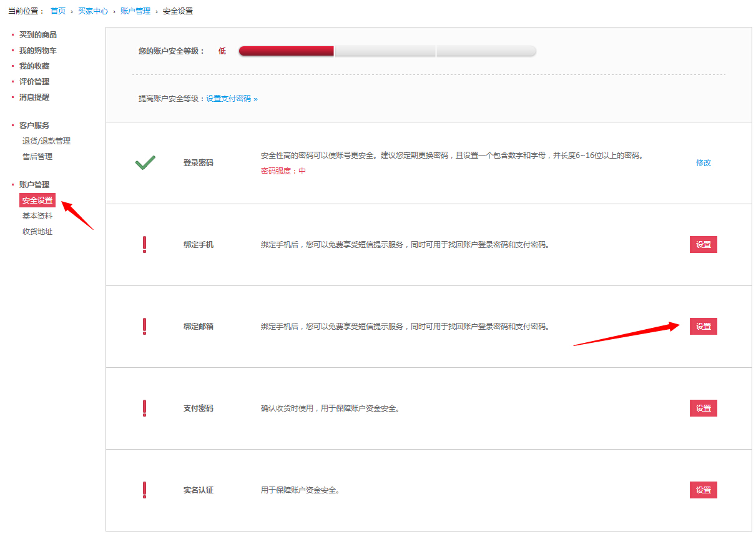
Task: Click 设置 button for 支付密码
Action: [x=704, y=408]
